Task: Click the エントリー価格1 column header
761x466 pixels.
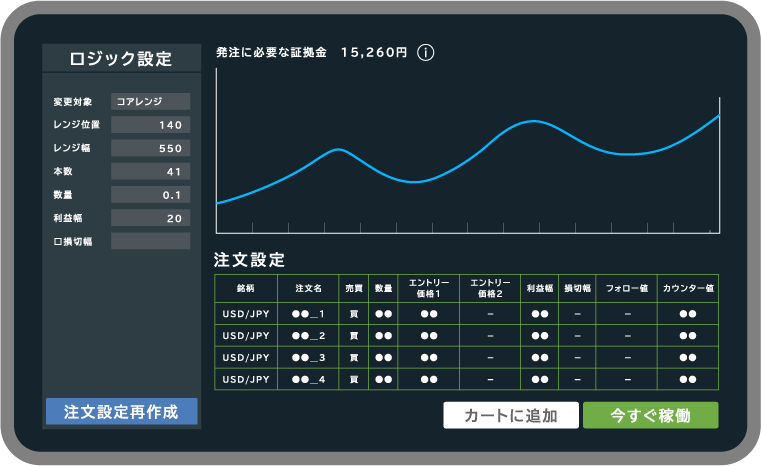Action: (x=428, y=288)
